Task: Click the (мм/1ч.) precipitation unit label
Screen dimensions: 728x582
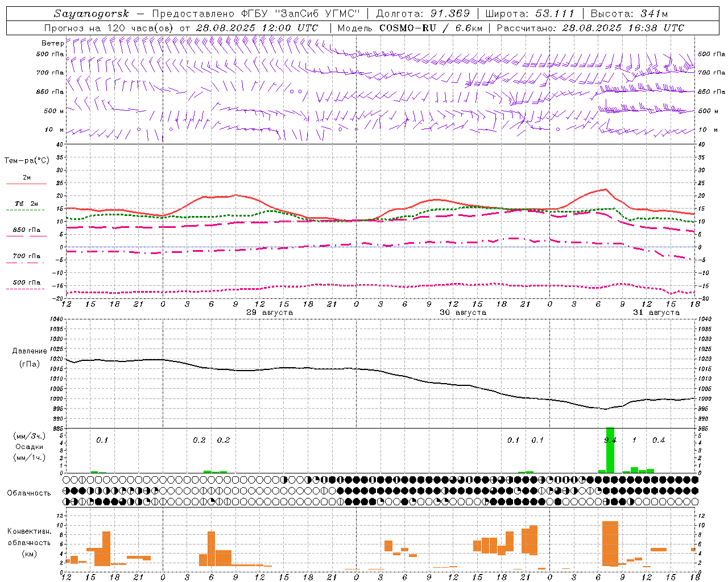Action: tap(30, 458)
